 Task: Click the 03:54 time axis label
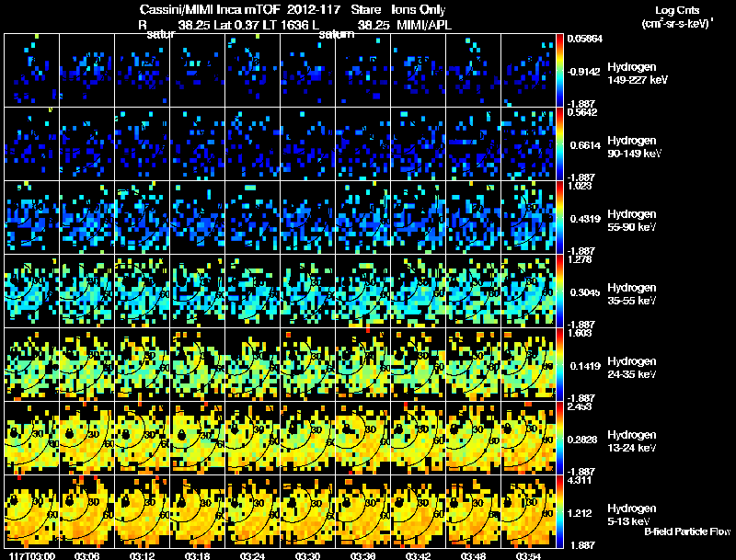coord(528,555)
